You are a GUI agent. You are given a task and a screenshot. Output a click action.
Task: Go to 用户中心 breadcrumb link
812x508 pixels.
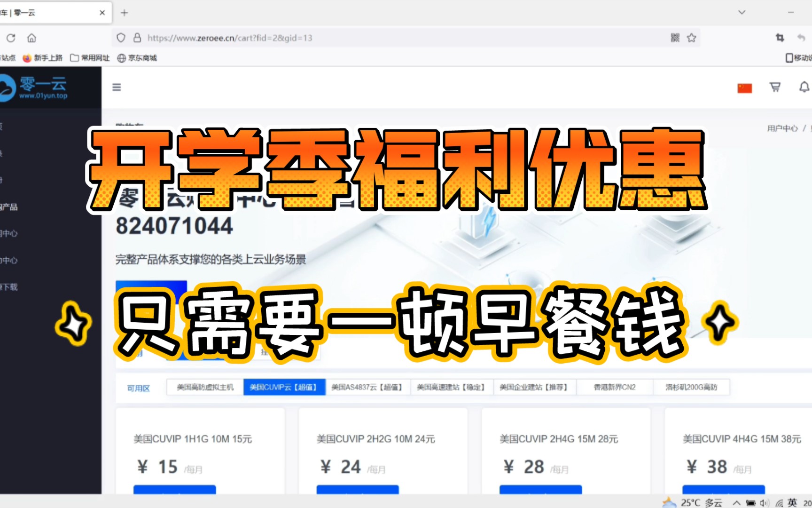point(782,128)
